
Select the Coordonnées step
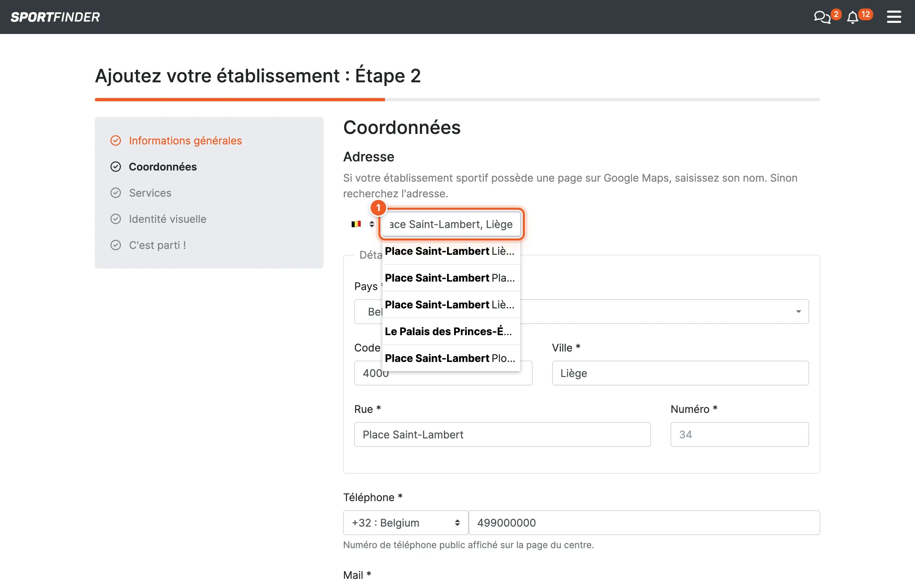[x=163, y=167]
